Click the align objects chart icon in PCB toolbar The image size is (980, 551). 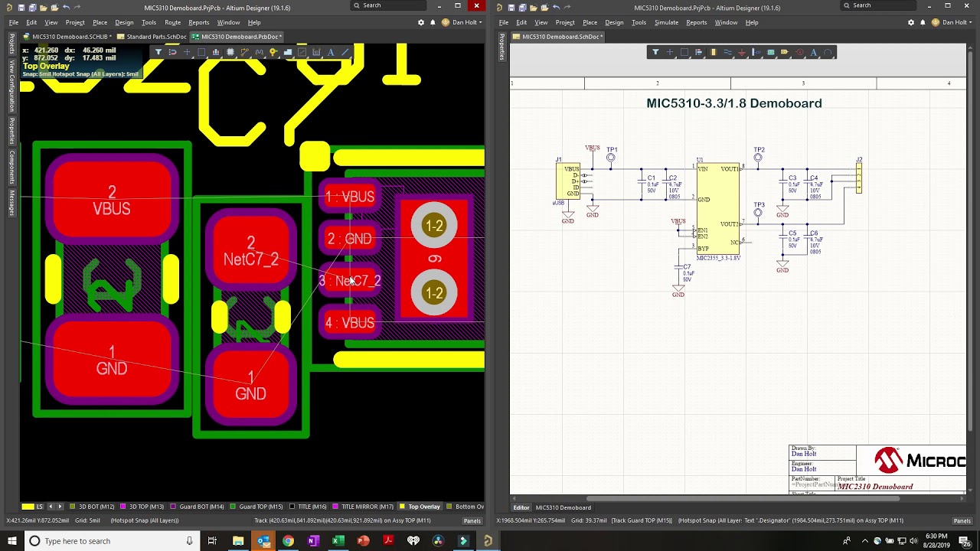pos(216,52)
